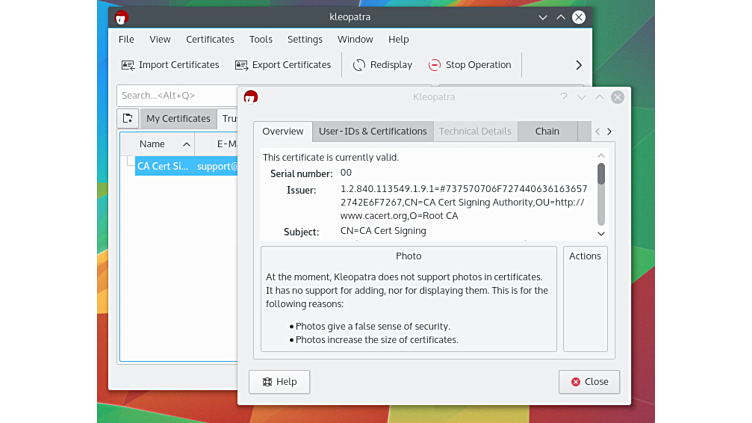Click the Import Certificates toolbar icon
Screen dimensions: 752x423
coord(128,65)
